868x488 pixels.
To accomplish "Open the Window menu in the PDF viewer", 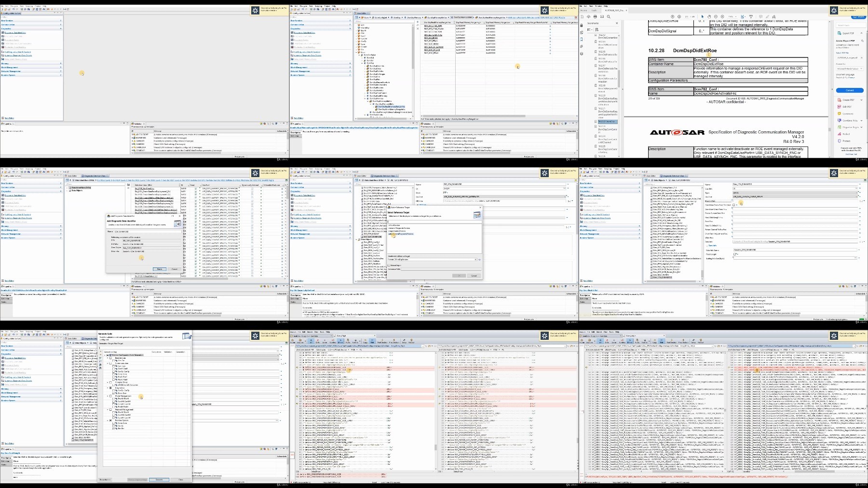I will [x=598, y=6].
